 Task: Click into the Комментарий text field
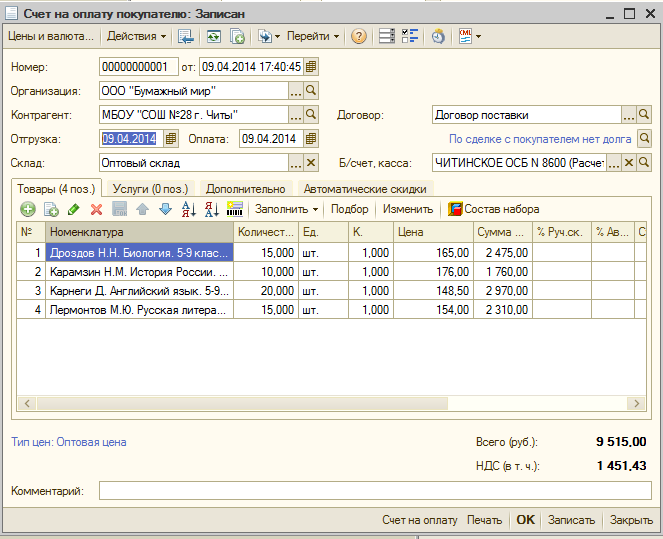coord(374,491)
